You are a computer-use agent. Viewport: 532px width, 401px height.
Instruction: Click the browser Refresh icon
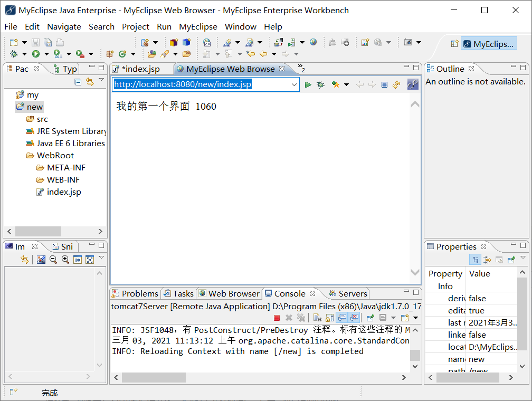pos(396,84)
